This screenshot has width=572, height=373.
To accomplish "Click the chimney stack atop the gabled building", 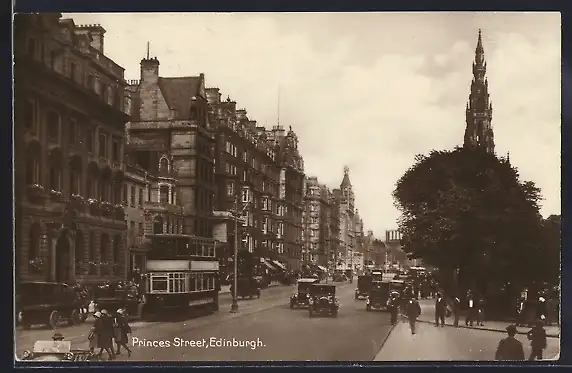I will 150,68.
